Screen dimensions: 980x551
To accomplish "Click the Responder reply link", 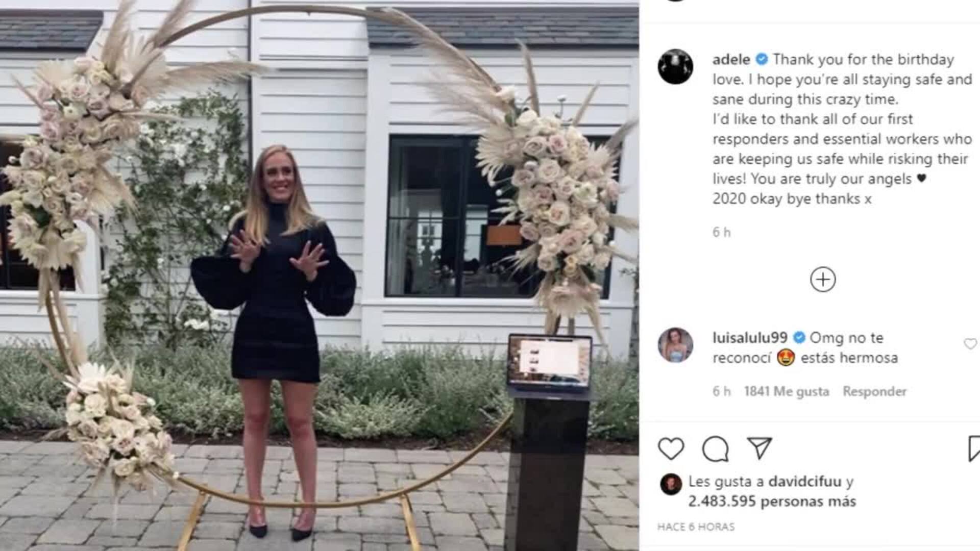I will coord(874,391).
